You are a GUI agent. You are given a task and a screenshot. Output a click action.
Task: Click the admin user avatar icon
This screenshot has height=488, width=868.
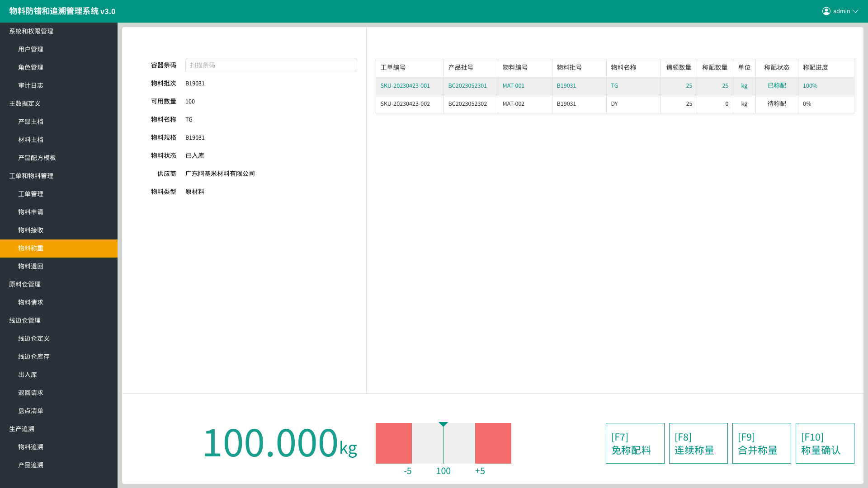826,11
